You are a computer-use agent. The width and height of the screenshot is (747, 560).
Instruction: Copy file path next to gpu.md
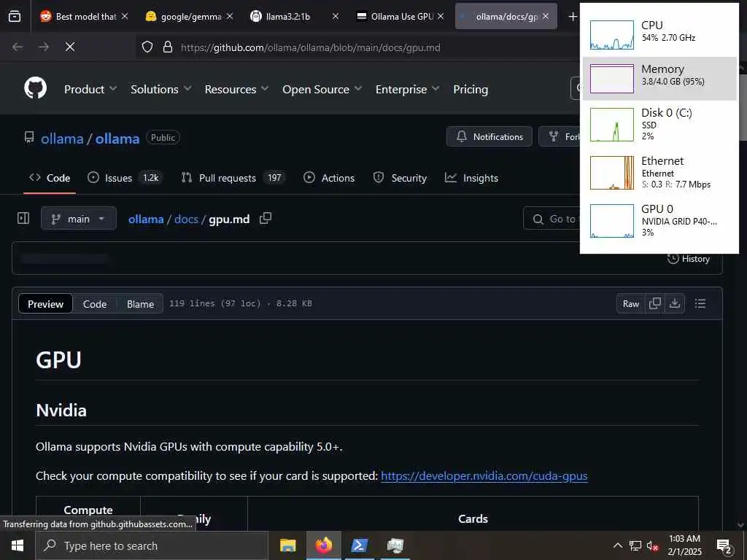(266, 218)
